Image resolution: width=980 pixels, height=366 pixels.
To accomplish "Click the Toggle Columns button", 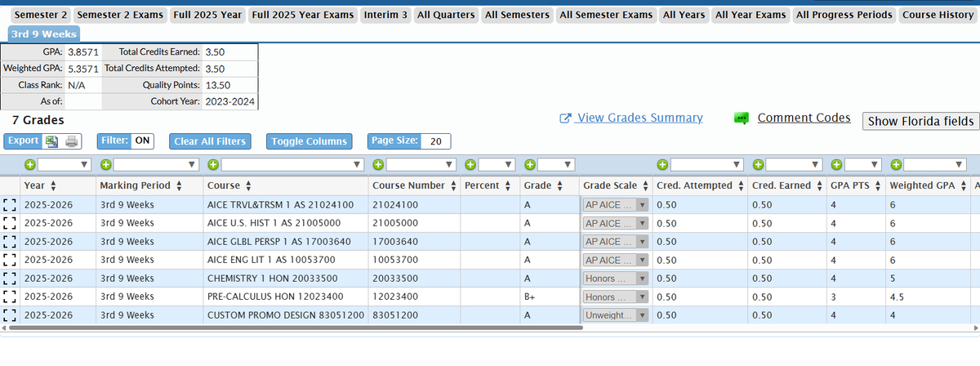I will [310, 141].
